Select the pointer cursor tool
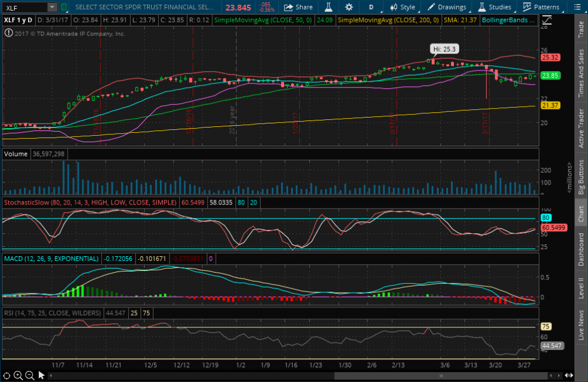 pos(42,376)
